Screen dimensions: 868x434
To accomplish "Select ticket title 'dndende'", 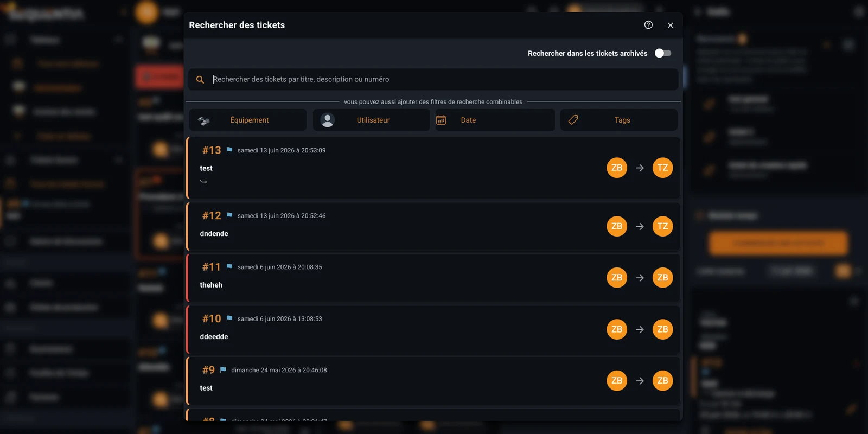I will [214, 234].
